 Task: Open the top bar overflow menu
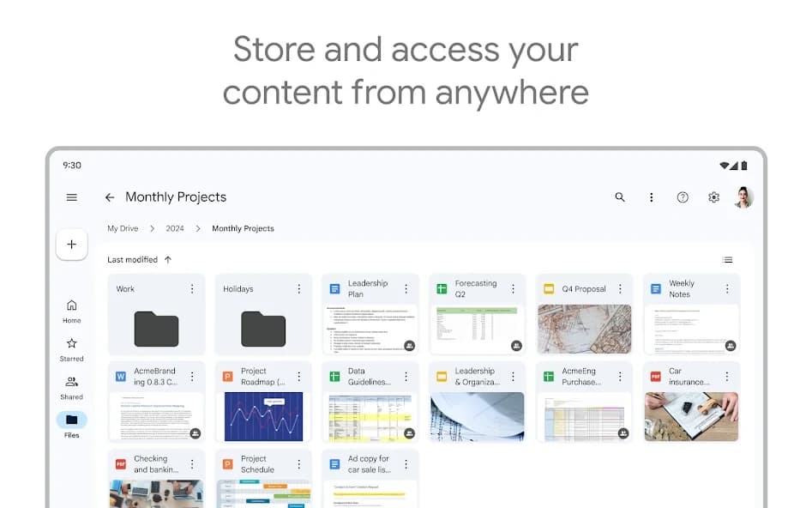(x=651, y=197)
